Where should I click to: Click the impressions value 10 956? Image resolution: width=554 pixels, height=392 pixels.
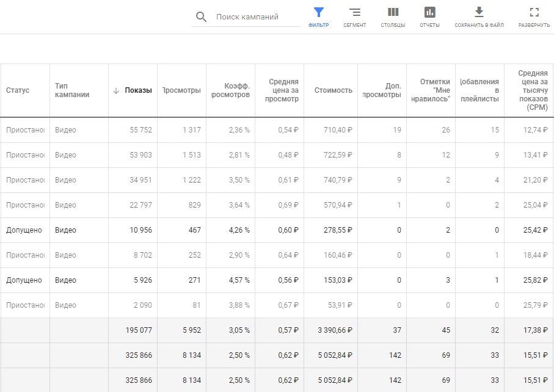point(140,230)
